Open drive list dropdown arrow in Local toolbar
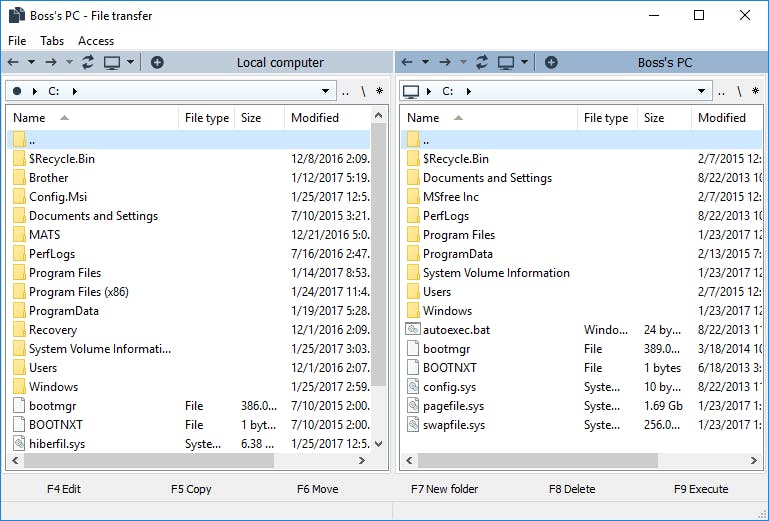 click(130, 62)
